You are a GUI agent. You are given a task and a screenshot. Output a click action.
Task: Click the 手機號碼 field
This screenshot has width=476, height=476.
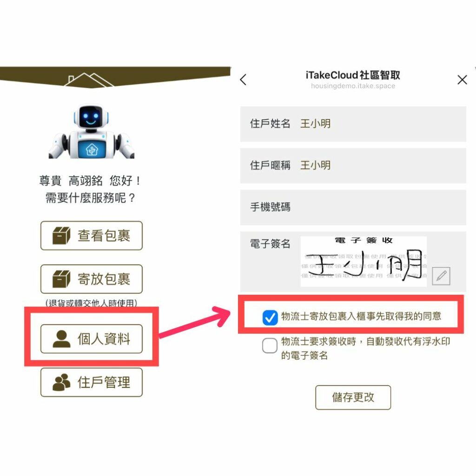click(353, 207)
